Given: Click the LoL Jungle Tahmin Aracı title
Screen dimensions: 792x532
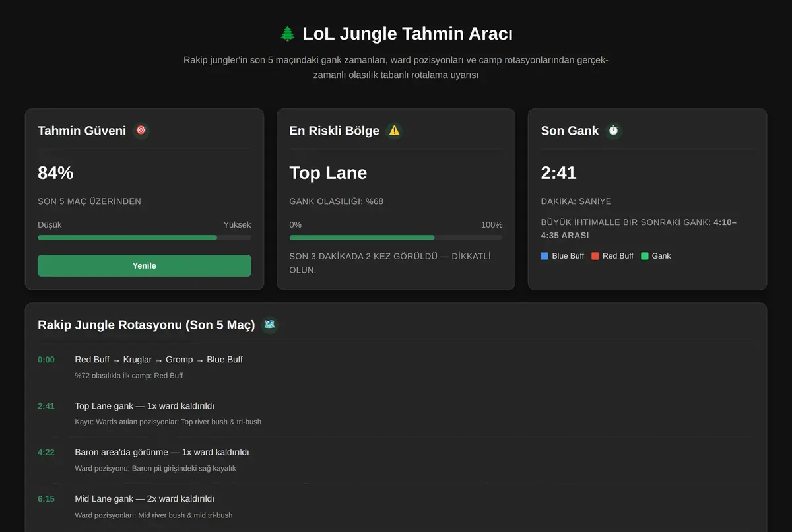Looking at the screenshot, I should tap(407, 34).
